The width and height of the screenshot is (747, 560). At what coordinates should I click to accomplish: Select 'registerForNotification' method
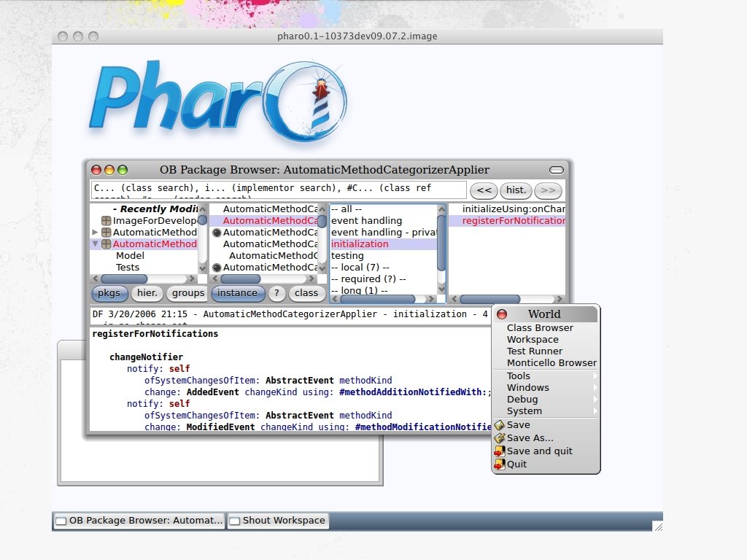[x=507, y=221]
